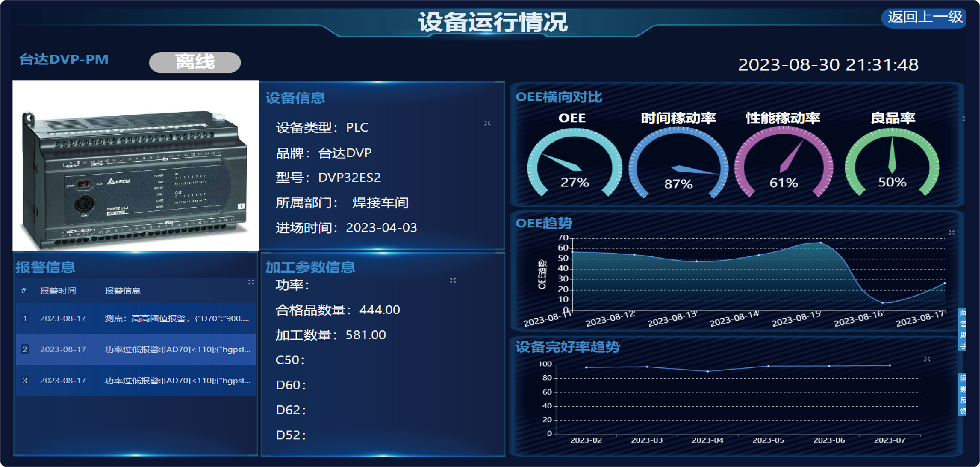Expand the OEE趋势 chart to fullscreen
Screen dimensions: 980x467
pos(952,232)
